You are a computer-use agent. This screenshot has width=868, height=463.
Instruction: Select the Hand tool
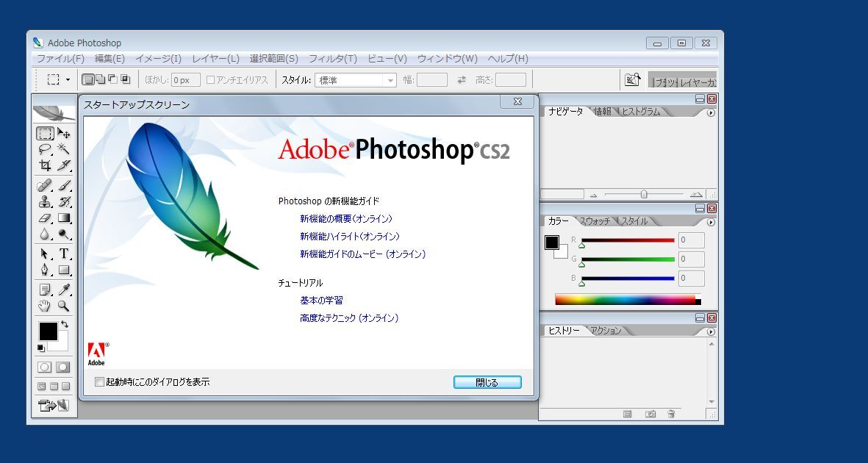(x=46, y=306)
